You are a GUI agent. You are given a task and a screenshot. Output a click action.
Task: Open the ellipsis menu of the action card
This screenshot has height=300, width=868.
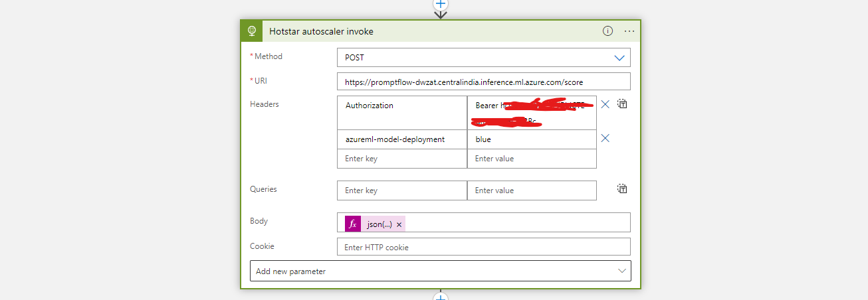tap(629, 31)
